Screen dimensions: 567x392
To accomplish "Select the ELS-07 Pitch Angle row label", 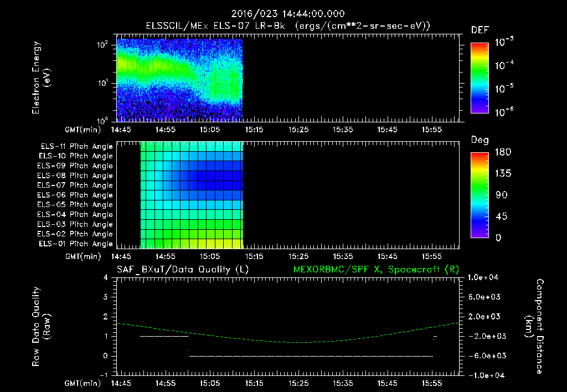I will coord(75,185).
